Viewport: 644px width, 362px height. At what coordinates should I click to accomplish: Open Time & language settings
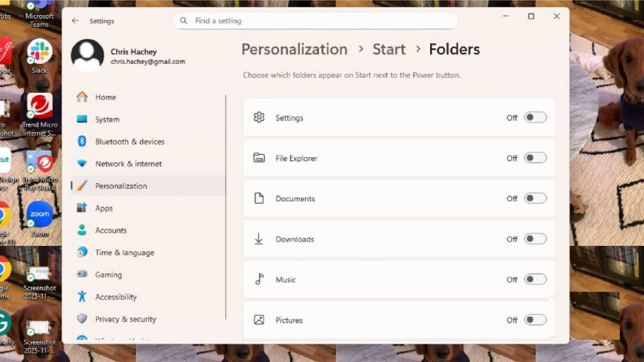pos(124,252)
